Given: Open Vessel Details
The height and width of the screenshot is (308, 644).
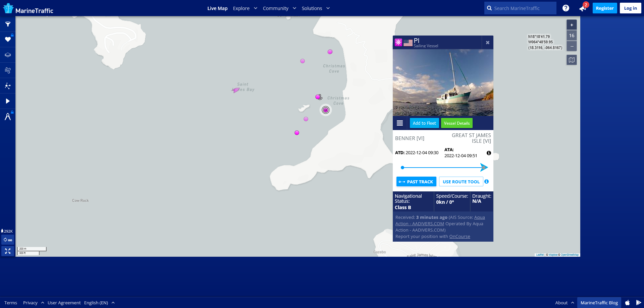Looking at the screenshot, I should (457, 123).
